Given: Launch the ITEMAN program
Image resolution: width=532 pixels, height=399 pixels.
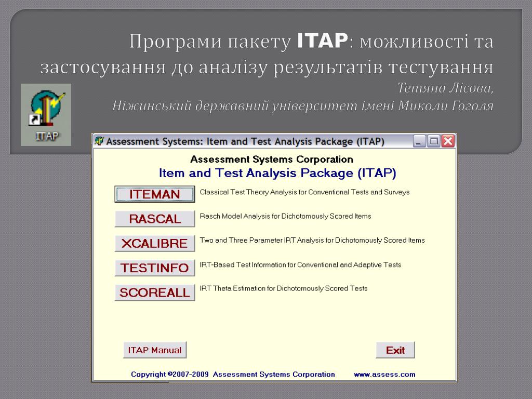Looking at the screenshot, I should (155, 194).
